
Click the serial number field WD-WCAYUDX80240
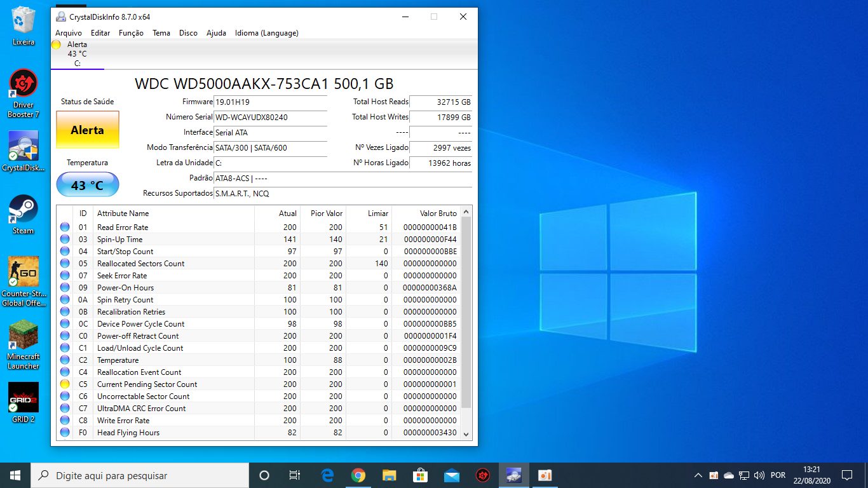coord(270,117)
